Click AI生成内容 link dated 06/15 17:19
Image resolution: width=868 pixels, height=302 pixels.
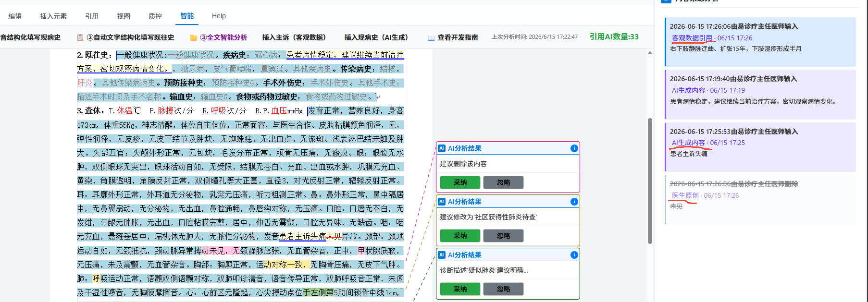[x=688, y=90]
